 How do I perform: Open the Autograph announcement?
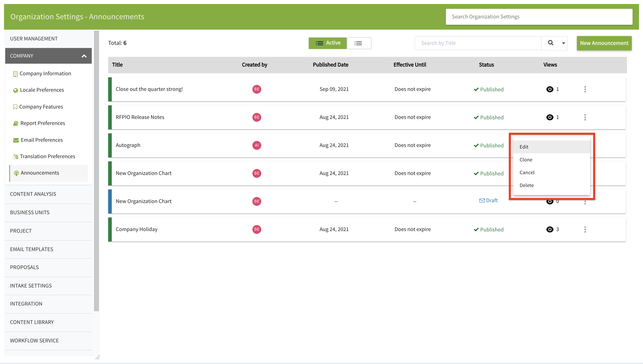click(128, 145)
